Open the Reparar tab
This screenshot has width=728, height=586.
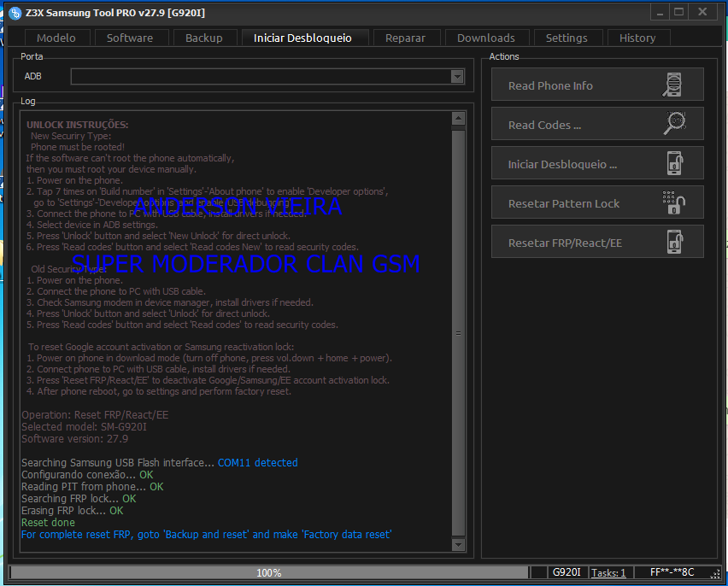click(405, 38)
